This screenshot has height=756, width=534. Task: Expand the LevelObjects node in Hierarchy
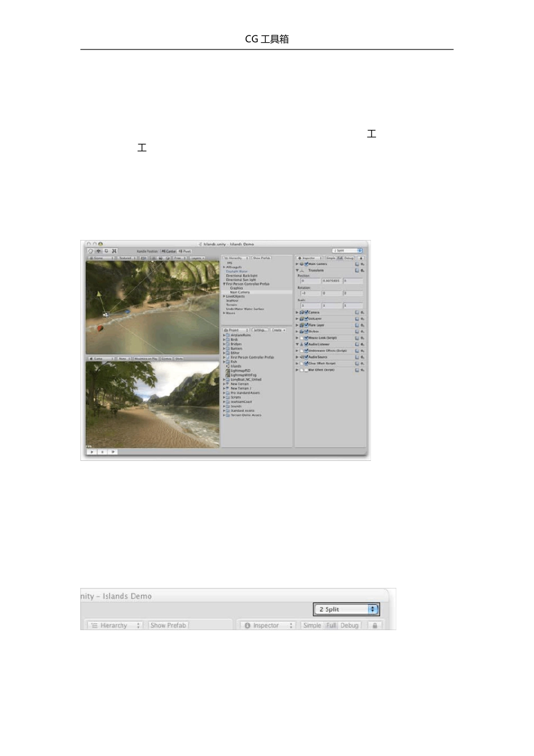(224, 296)
